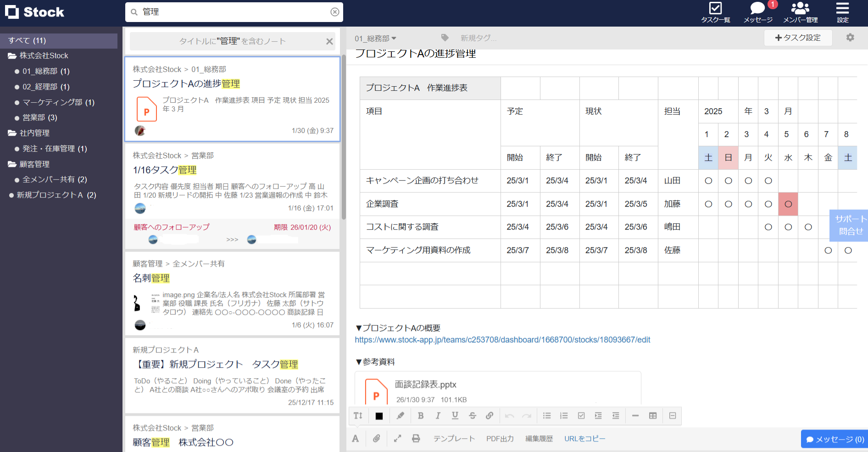Insert a table using the table icon
The height and width of the screenshot is (452, 868).
tap(653, 416)
